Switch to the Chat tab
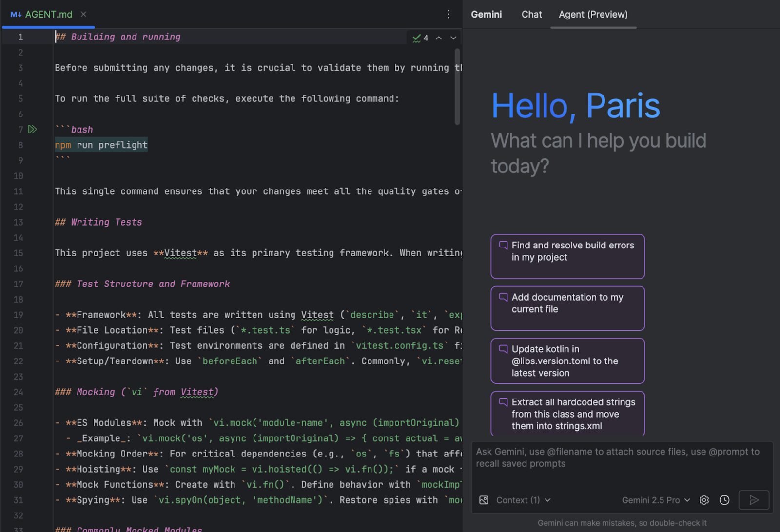 tap(531, 14)
